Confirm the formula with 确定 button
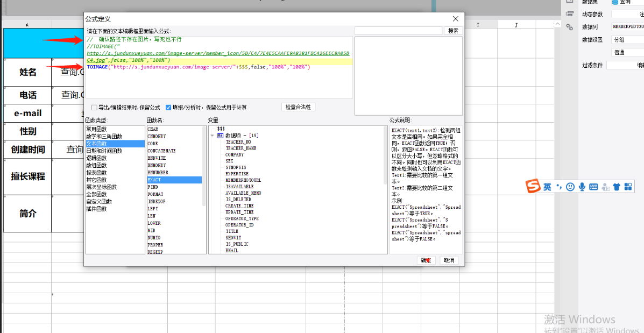 pos(426,260)
